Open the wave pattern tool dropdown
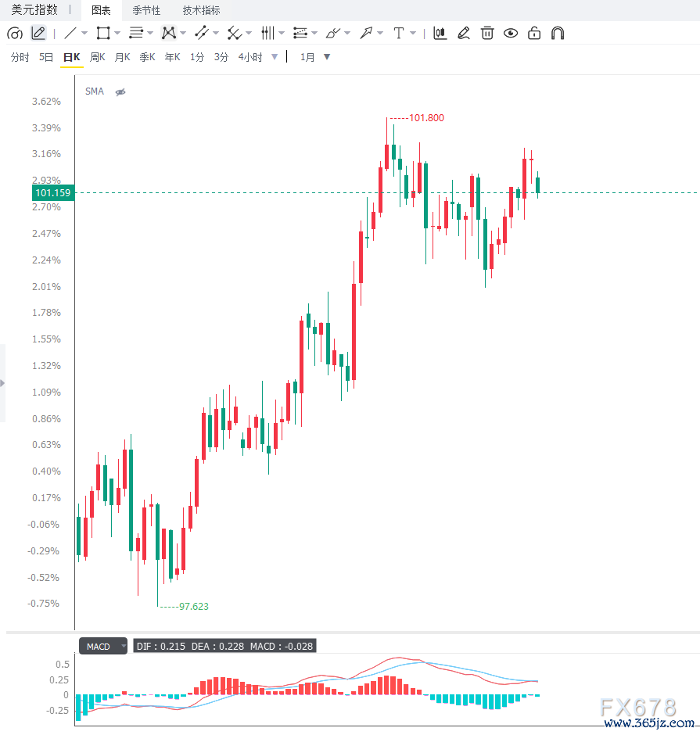This screenshot has width=700, height=735. pos(183,34)
